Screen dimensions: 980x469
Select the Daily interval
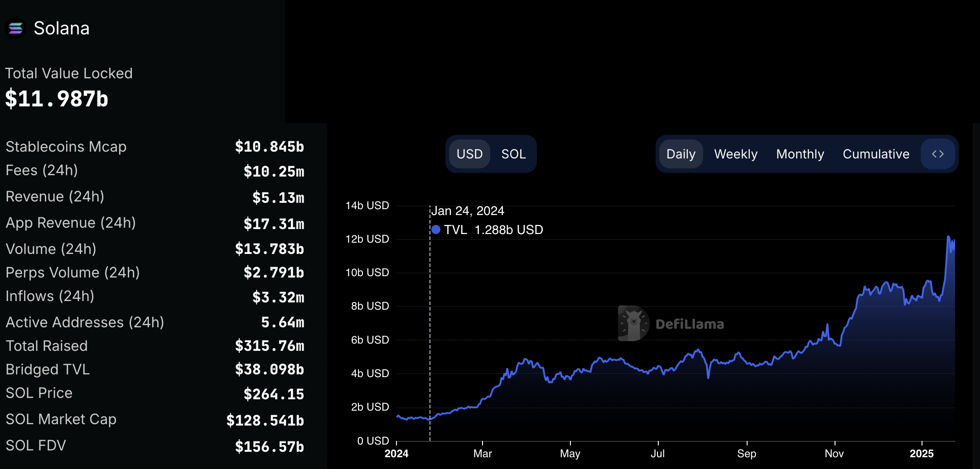point(681,154)
